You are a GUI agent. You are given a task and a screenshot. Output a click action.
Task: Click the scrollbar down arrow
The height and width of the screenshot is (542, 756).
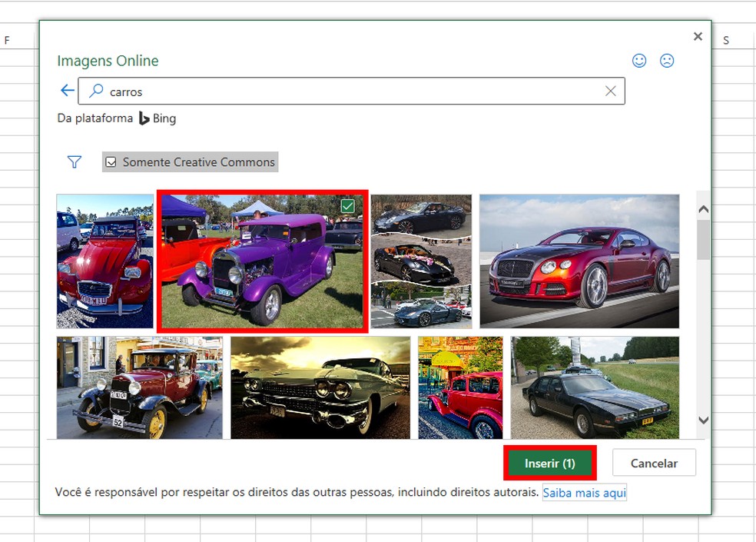click(x=702, y=421)
